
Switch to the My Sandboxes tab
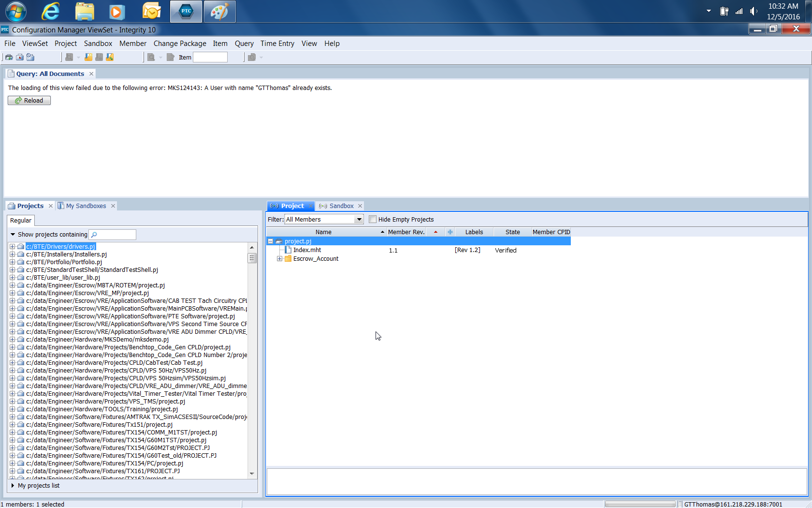click(86, 206)
